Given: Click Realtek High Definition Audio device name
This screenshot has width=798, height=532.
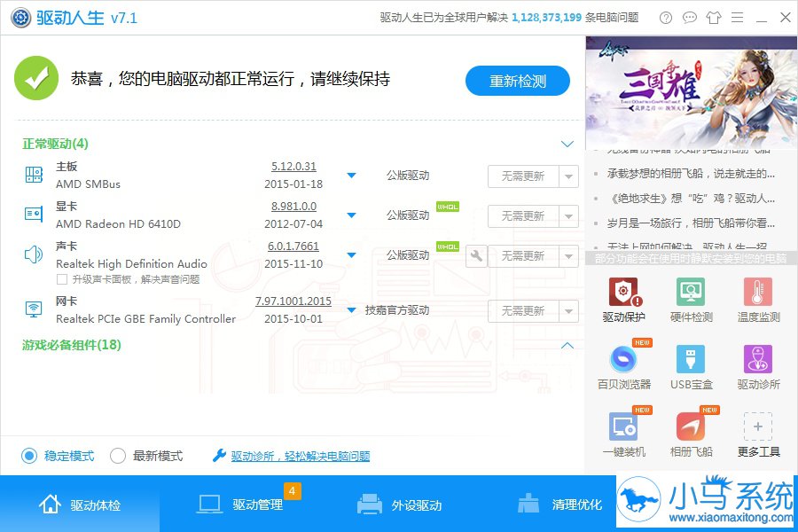Looking at the screenshot, I should (x=131, y=263).
